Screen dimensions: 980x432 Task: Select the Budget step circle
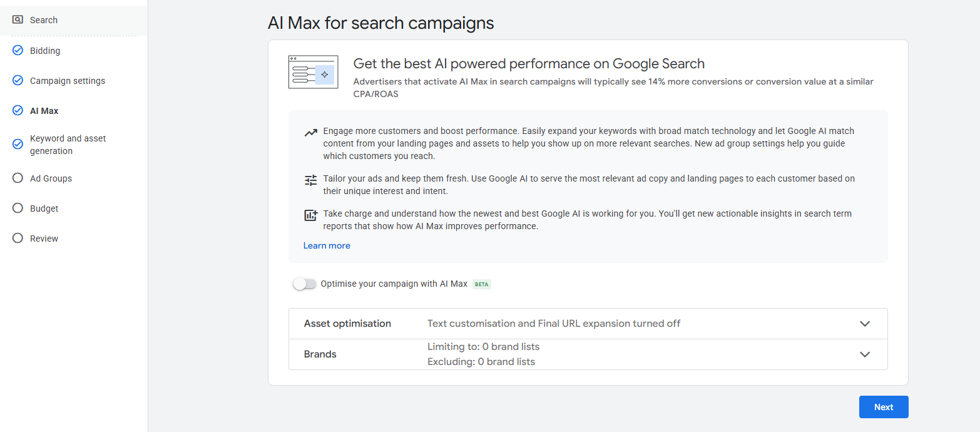18,208
